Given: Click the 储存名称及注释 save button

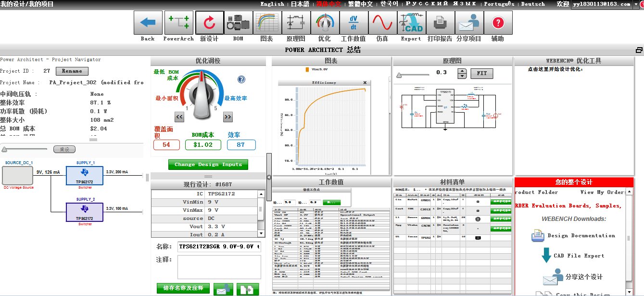Looking at the screenshot, I should pos(183,288).
